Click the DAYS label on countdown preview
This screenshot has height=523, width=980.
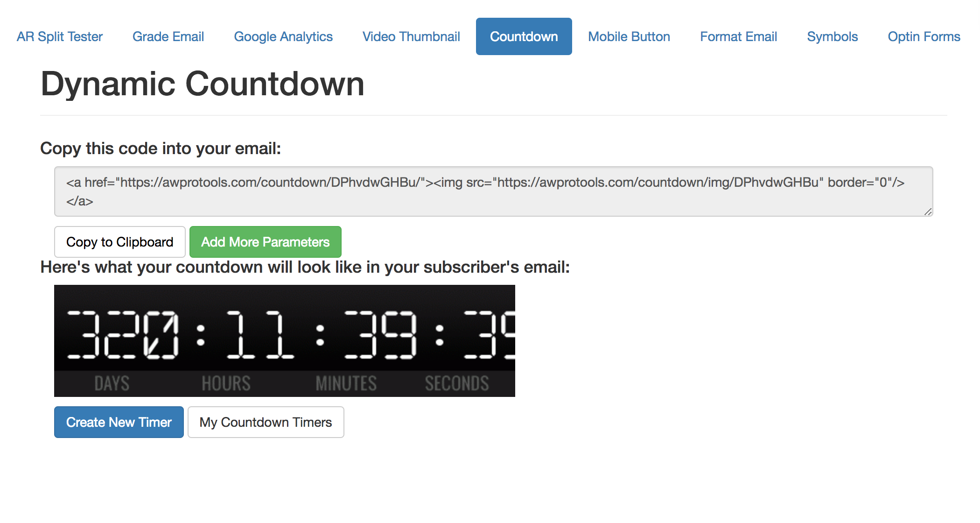pyautogui.click(x=112, y=383)
